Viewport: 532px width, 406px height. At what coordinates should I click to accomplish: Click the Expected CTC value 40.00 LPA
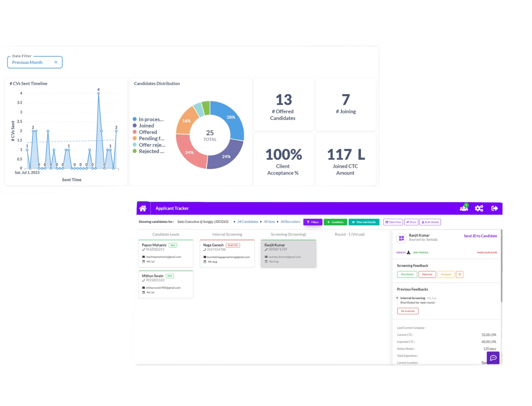point(489,342)
